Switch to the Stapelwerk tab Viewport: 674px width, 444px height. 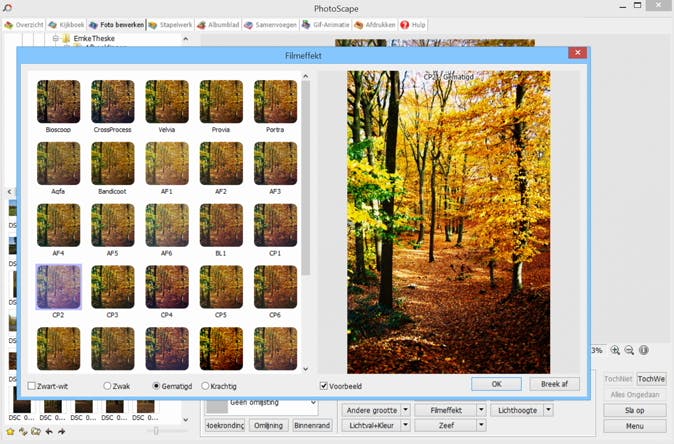[171, 24]
